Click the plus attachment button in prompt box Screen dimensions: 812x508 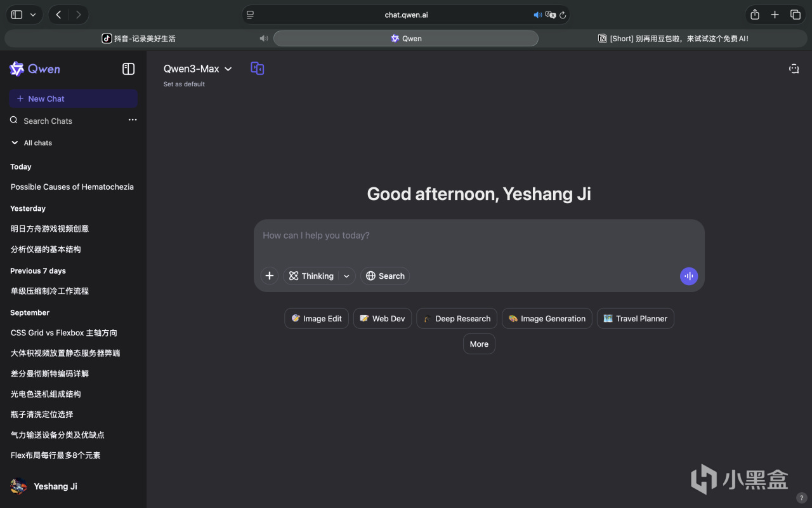tap(270, 276)
